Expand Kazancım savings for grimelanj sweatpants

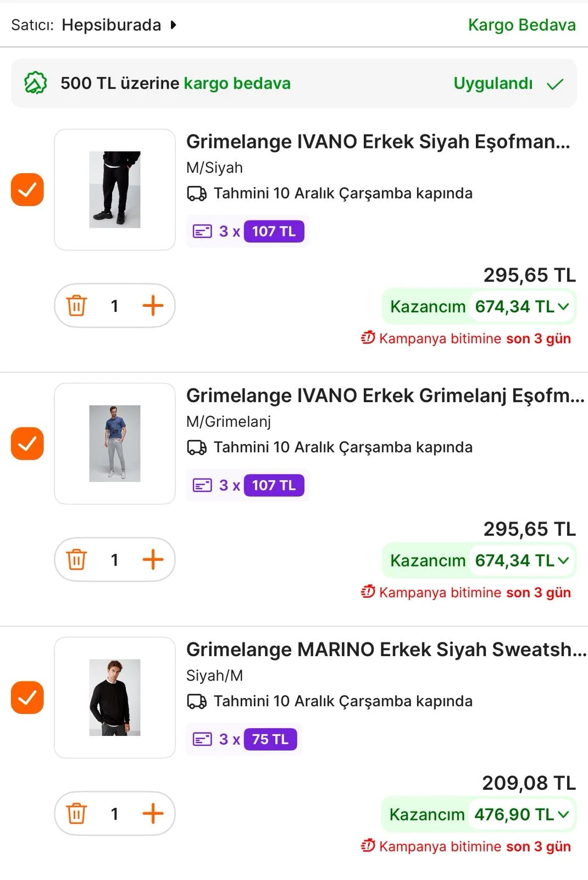(479, 561)
